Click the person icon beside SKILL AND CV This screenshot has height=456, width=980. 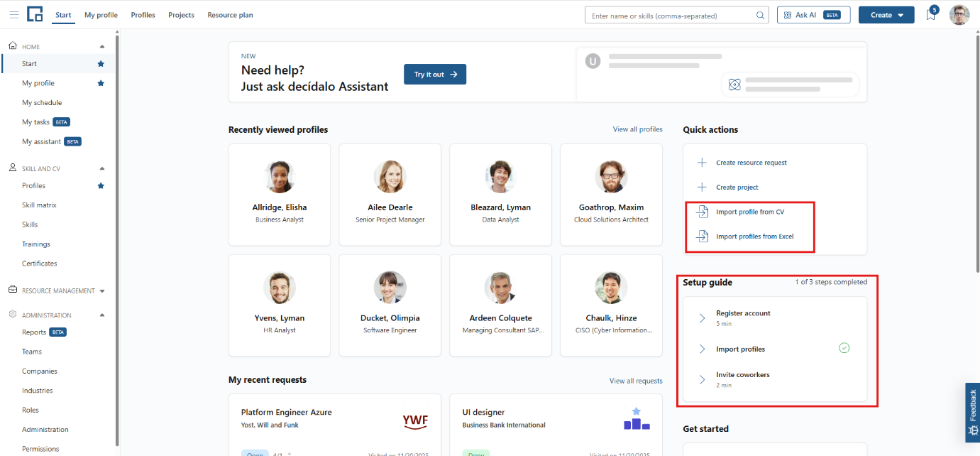click(13, 168)
